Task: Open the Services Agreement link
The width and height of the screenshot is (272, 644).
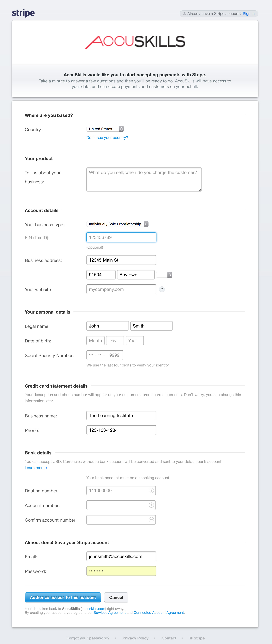Action: pos(109,613)
